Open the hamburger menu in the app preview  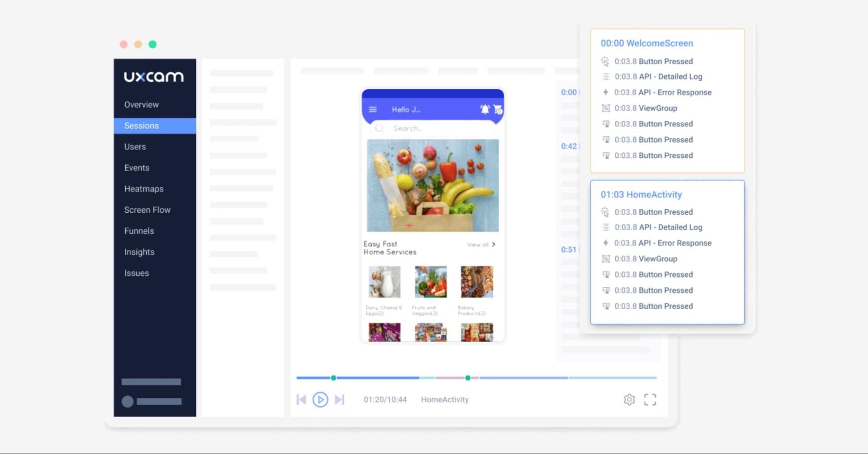click(x=373, y=109)
